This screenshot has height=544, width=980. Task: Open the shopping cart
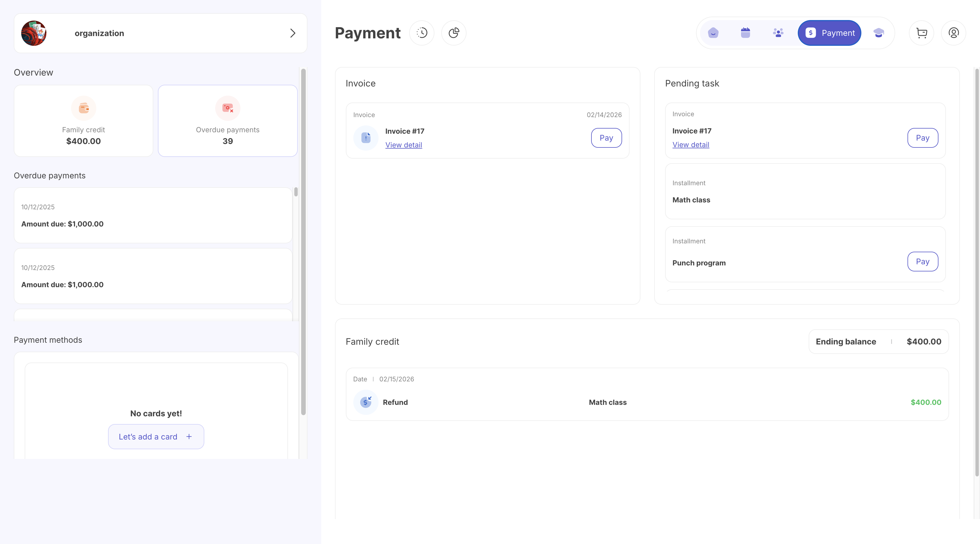(922, 33)
